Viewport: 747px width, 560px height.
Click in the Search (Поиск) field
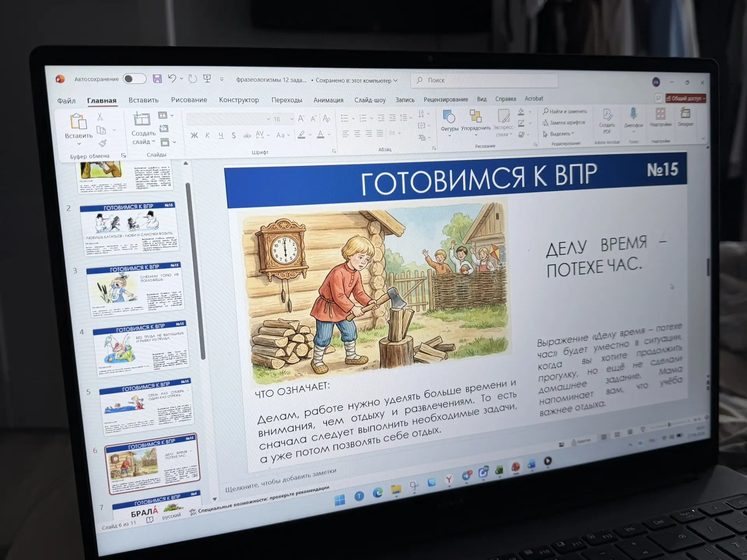point(484,80)
